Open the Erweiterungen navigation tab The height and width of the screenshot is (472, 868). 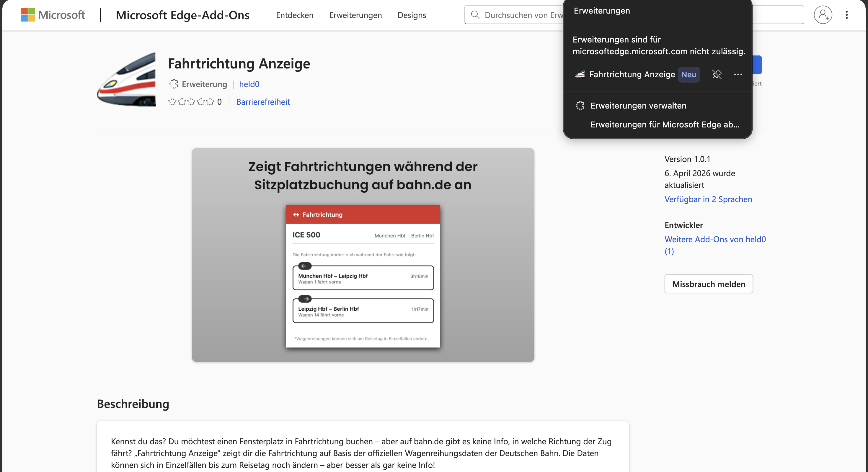click(355, 15)
